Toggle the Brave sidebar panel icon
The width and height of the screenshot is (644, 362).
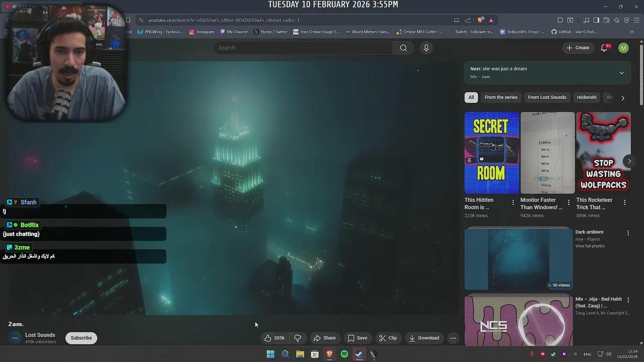(596, 20)
